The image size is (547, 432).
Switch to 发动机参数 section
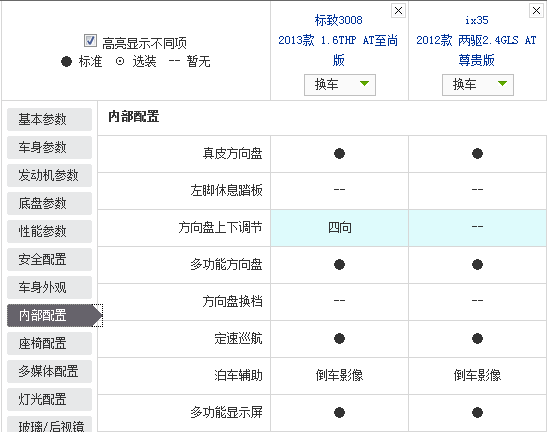click(49, 175)
